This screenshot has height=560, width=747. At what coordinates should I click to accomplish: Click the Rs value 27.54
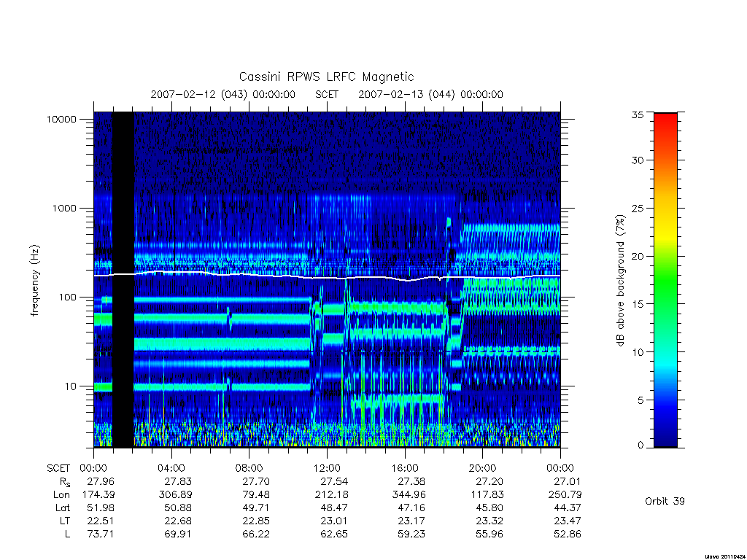click(x=334, y=482)
